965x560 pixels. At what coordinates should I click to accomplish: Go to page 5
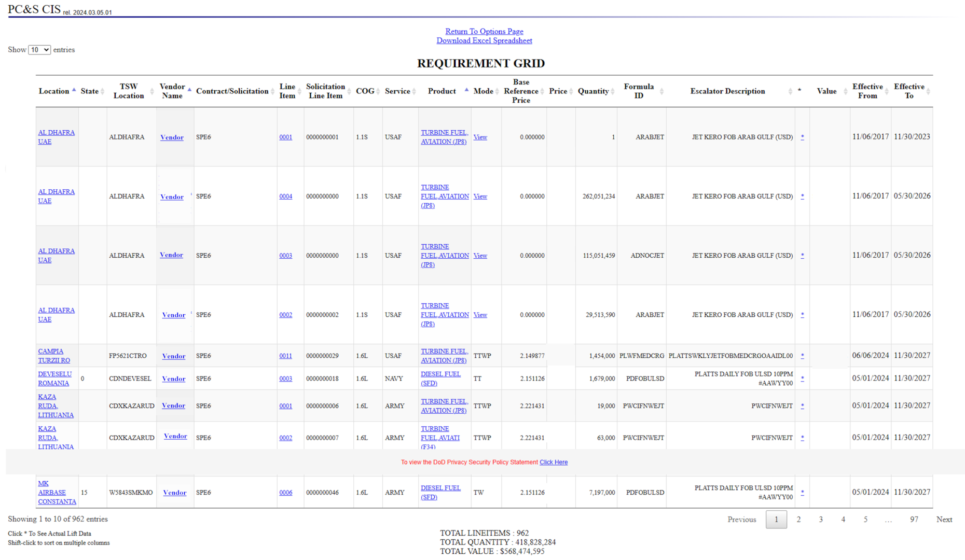click(x=865, y=520)
